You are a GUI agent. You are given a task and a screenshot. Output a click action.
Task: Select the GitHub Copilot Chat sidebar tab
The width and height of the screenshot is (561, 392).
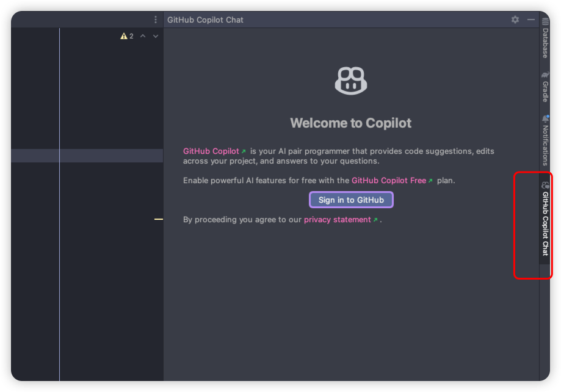[545, 219]
